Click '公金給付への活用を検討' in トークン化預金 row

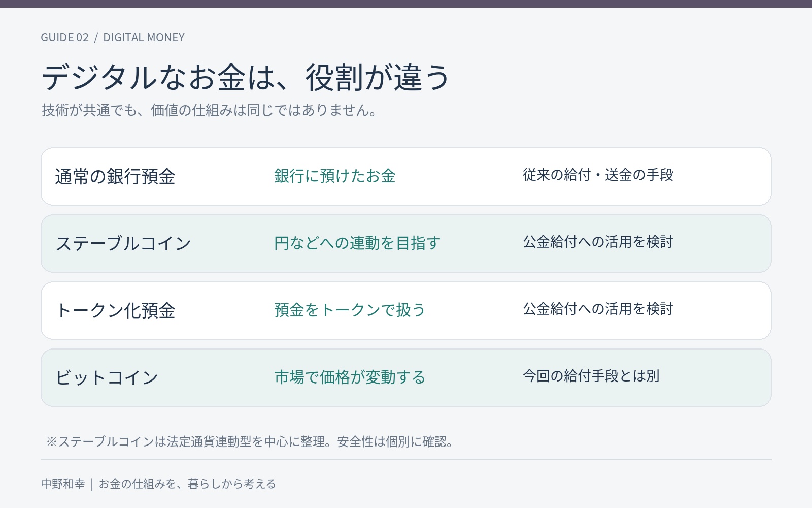coord(598,309)
